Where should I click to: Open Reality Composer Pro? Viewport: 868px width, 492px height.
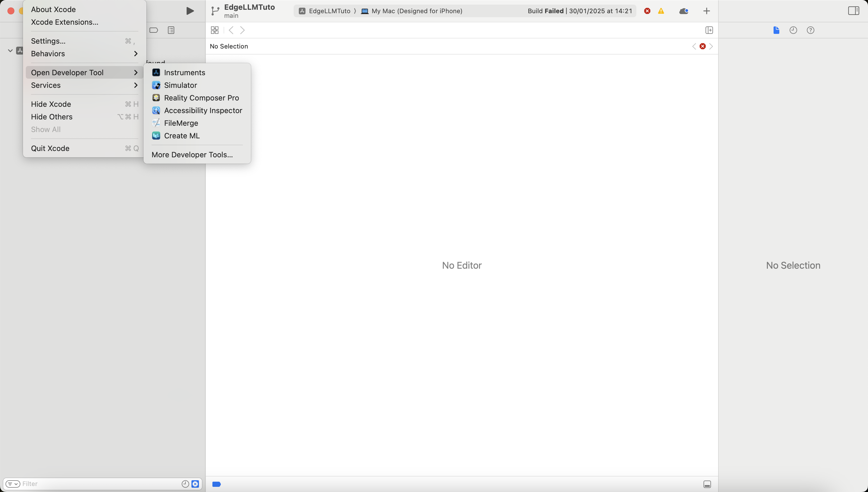coord(201,98)
